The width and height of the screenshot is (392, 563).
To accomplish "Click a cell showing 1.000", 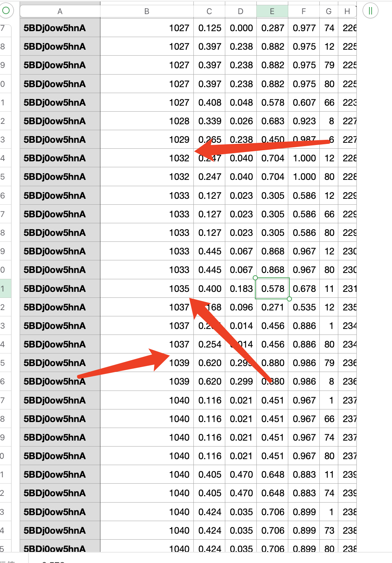I will click(303, 158).
